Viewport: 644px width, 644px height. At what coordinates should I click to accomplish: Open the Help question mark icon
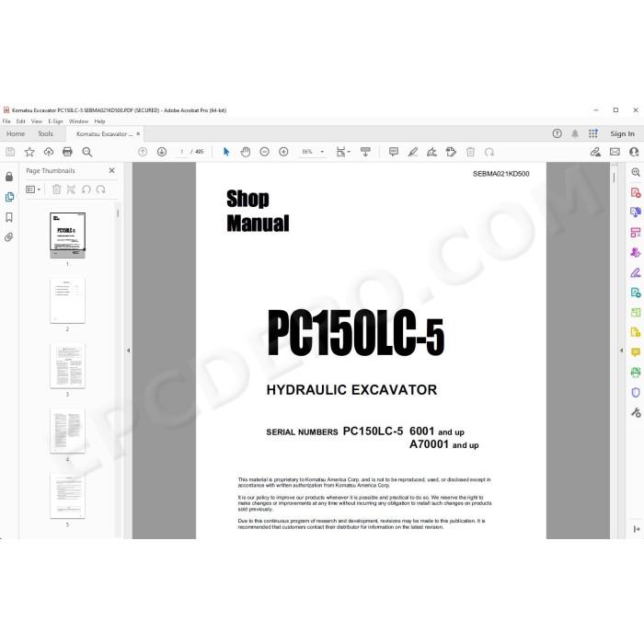tap(557, 133)
